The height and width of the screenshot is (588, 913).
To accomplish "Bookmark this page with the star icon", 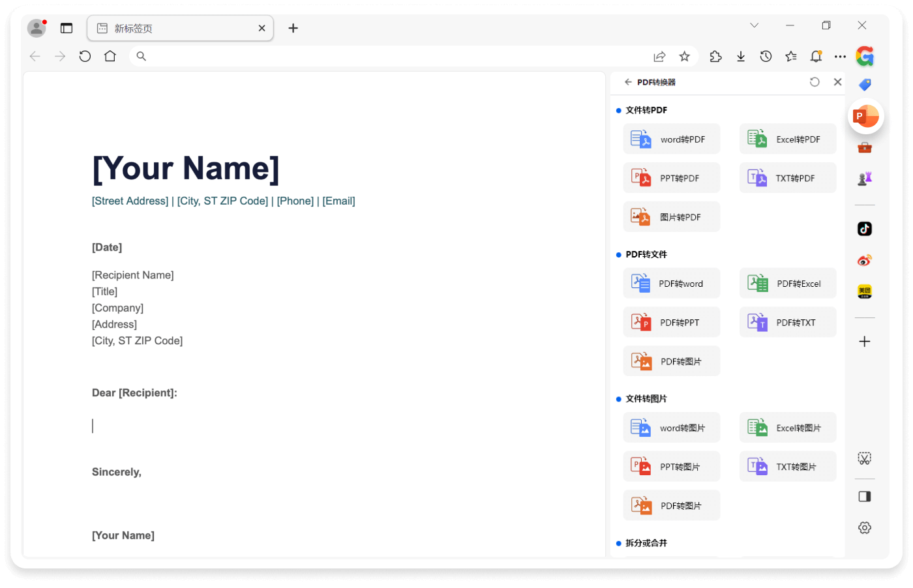I will (684, 57).
